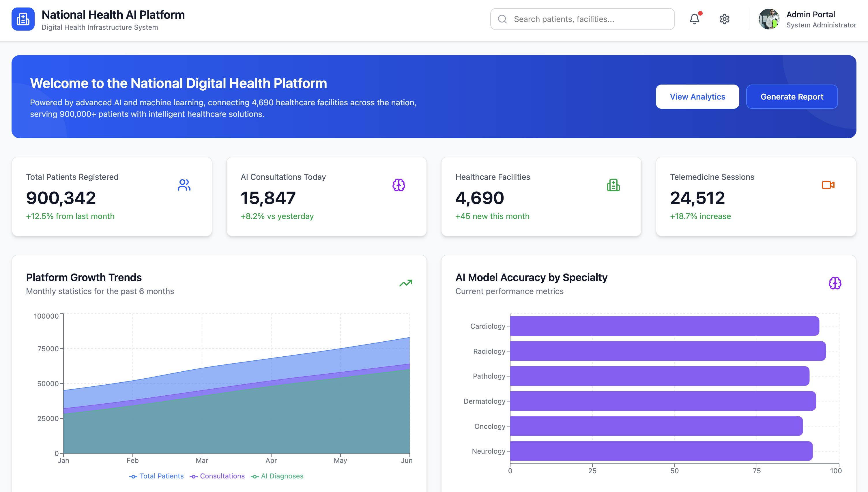Click brain icon on AI Consultations card

tap(399, 185)
